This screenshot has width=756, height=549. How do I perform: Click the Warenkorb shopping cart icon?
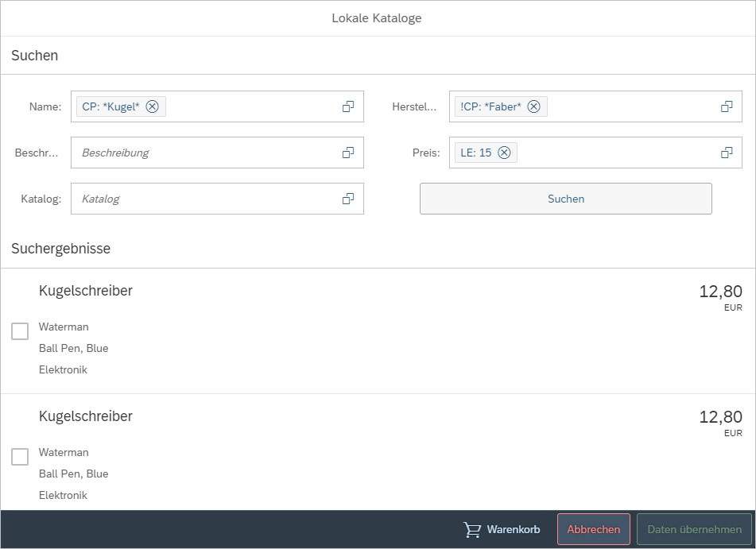coord(472,530)
